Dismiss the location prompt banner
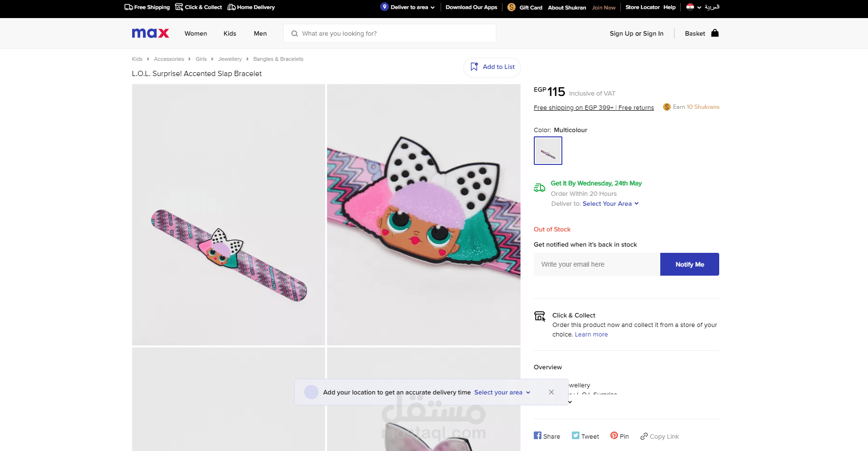Viewport: 868px width, 451px height. [551, 392]
